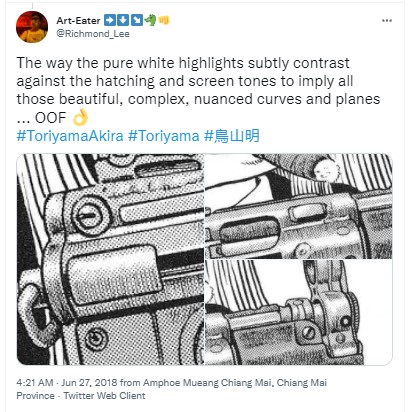Follow the #ToriyamaAkira hashtag
Image resolution: width=408 pixels, height=412 pixels.
pos(70,136)
